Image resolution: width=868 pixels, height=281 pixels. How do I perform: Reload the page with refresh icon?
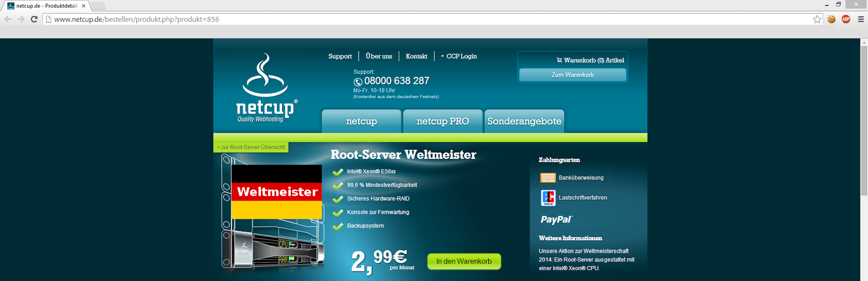pyautogui.click(x=34, y=19)
